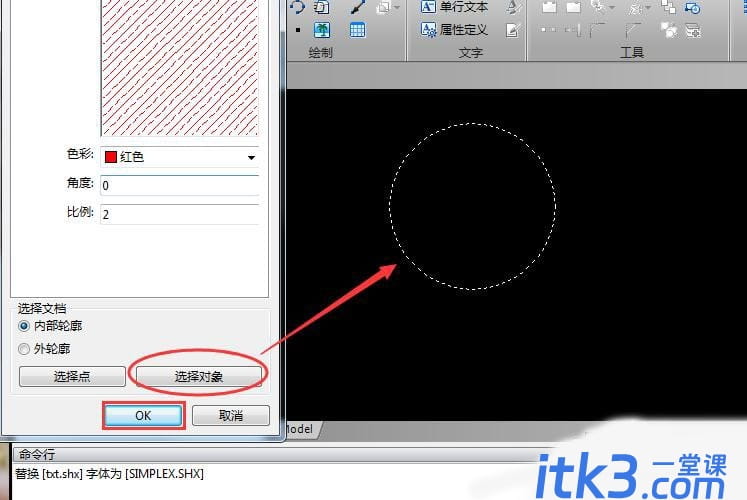This screenshot has height=500, width=747.
Task: Click the 比例 scale input field
Action: [180, 214]
